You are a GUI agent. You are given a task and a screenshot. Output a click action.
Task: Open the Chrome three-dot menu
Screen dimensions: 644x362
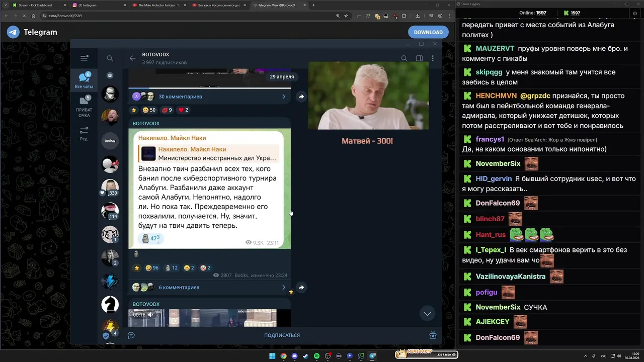coord(449,16)
